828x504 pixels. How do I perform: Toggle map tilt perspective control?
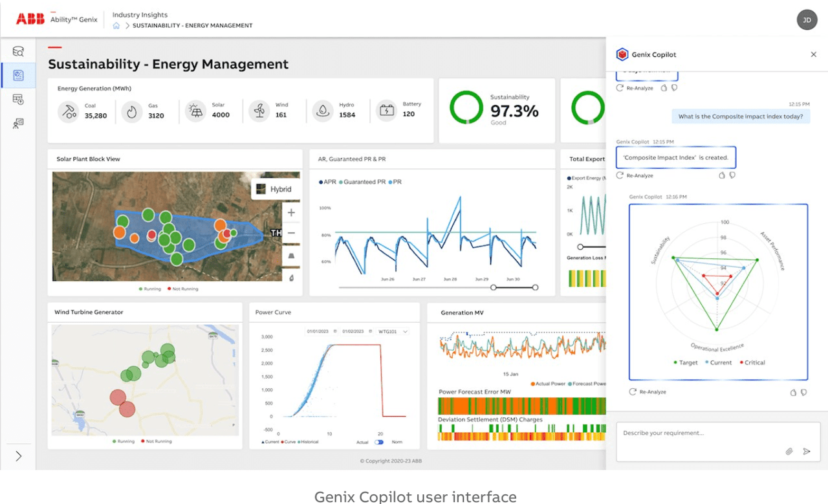tap(291, 256)
